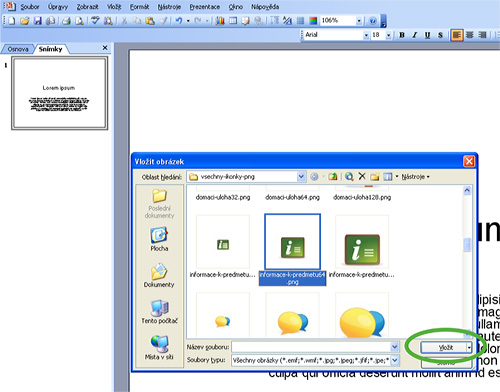This screenshot has width=500, height=392.
Task: Click the Delete X icon in dialog
Action: pyautogui.click(x=362, y=176)
